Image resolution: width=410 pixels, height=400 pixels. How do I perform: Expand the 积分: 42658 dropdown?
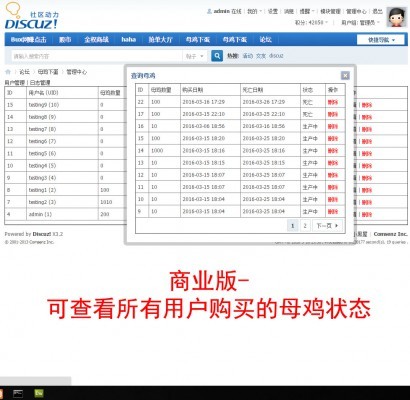point(311,23)
